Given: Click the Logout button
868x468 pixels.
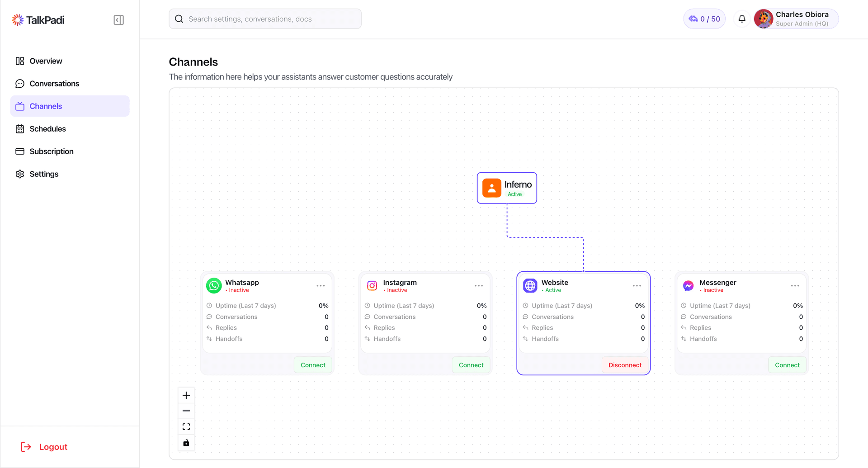Looking at the screenshot, I should pyautogui.click(x=44, y=447).
